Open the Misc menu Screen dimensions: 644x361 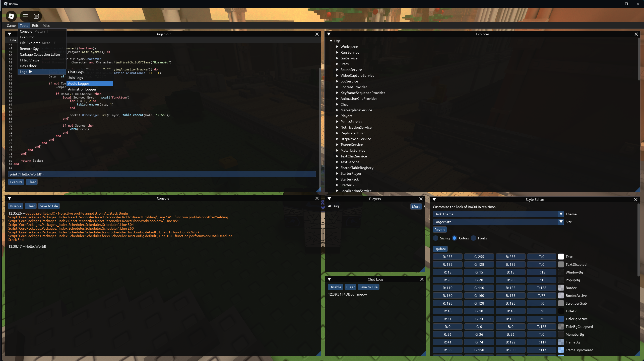46,26
